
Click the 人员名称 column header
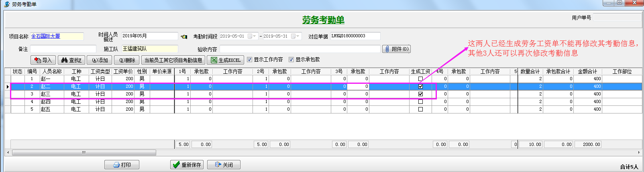[x=52, y=71]
